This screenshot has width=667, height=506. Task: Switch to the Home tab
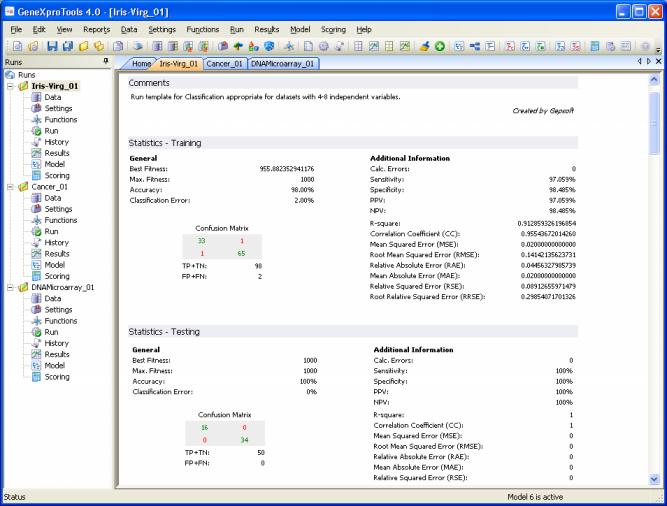pyautogui.click(x=141, y=64)
